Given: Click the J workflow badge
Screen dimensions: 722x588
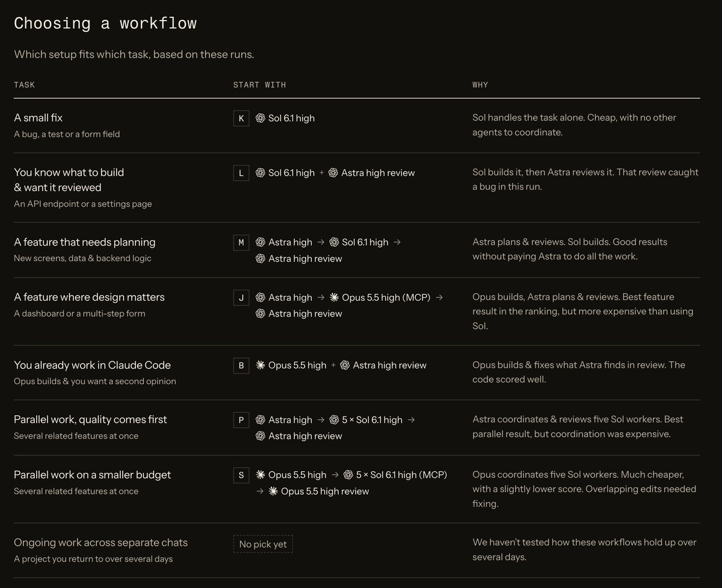Looking at the screenshot, I should [x=241, y=297].
